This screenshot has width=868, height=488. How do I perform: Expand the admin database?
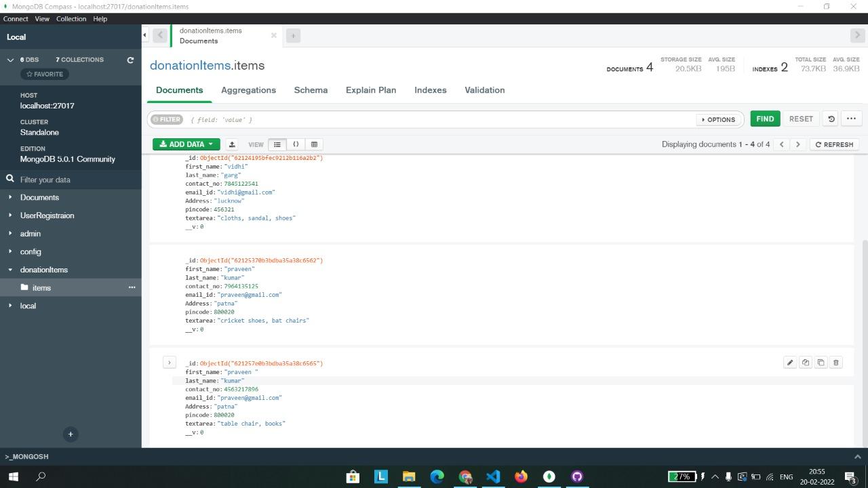point(10,233)
